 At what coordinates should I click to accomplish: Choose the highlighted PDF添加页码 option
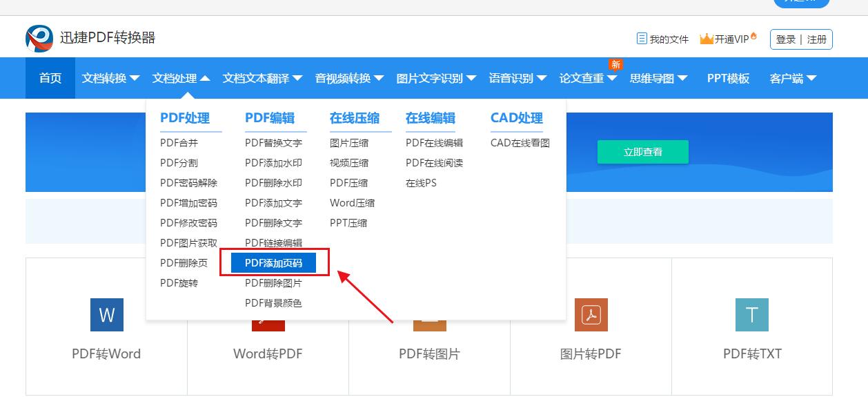(x=273, y=263)
